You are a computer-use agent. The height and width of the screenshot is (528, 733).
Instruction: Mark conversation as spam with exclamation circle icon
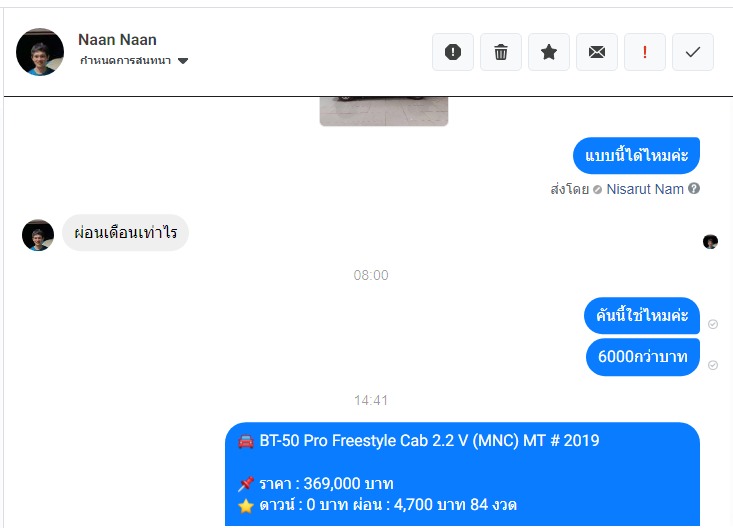(x=453, y=52)
